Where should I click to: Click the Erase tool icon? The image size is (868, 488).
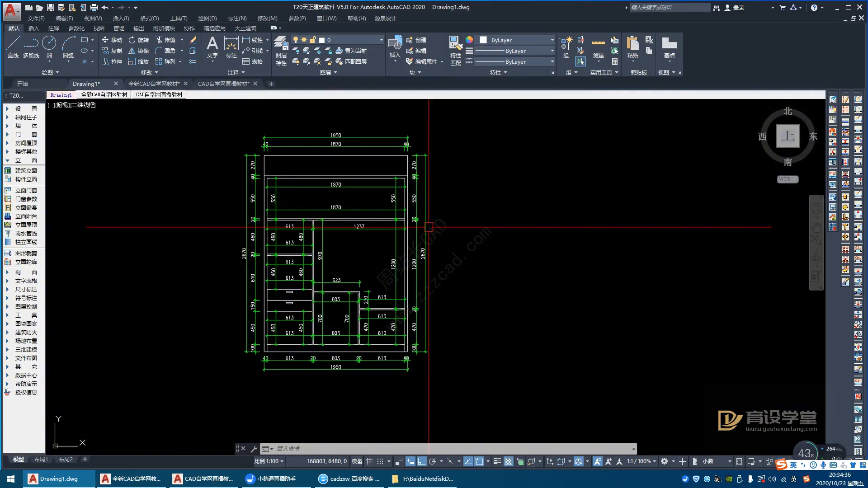[x=193, y=40]
